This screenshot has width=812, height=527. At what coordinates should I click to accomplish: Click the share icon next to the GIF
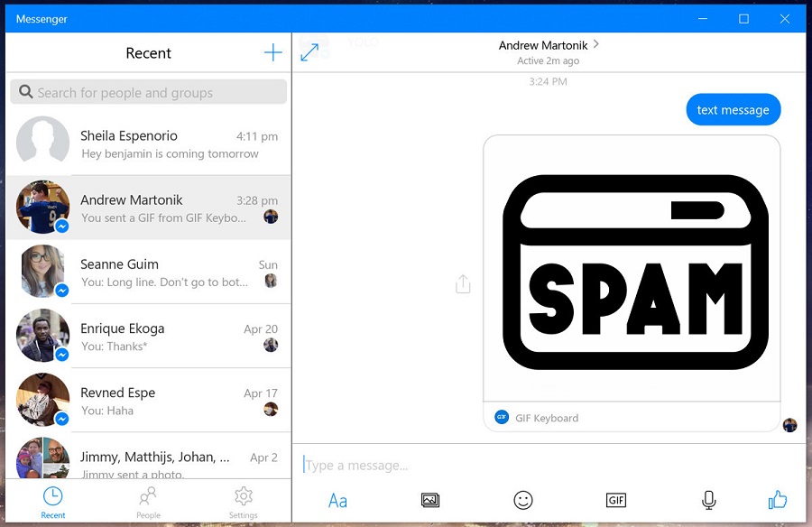pos(463,283)
